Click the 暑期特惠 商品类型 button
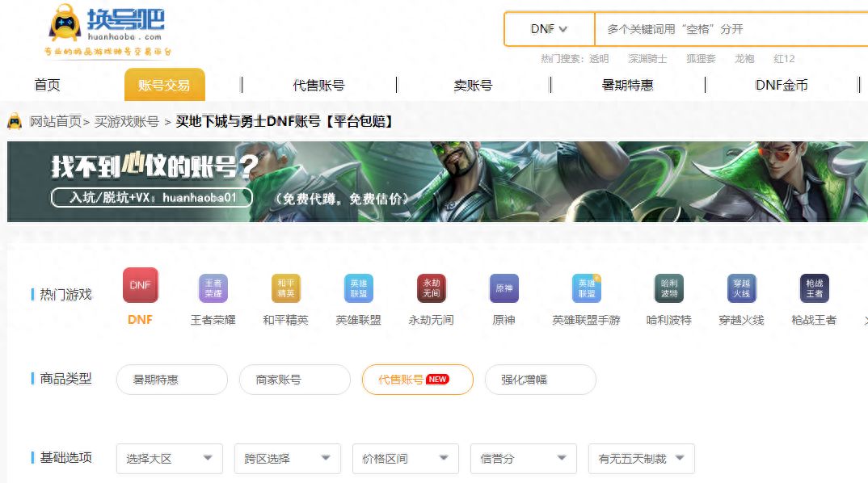868x483 pixels. click(x=171, y=379)
